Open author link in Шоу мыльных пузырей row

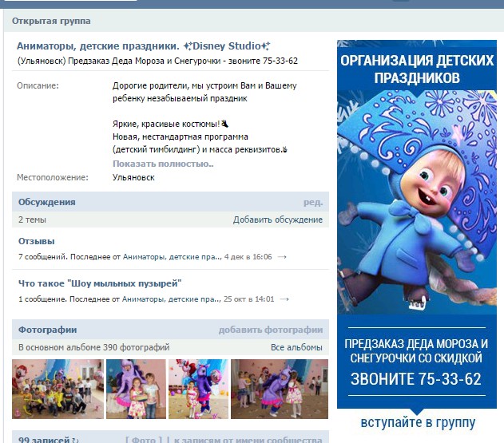tap(172, 299)
